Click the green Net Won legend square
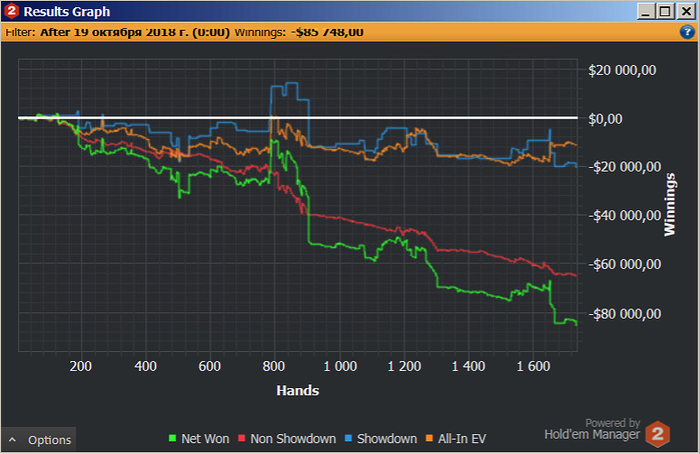The image size is (700, 454). (172, 438)
